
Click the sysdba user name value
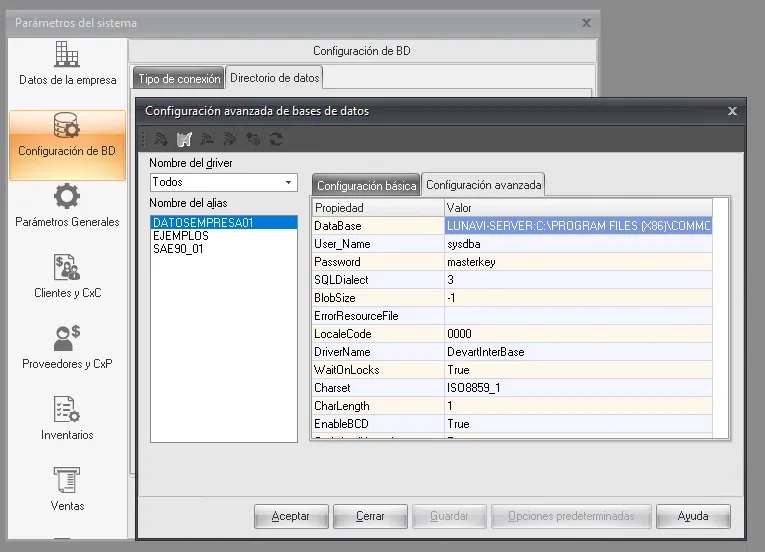tap(578, 244)
